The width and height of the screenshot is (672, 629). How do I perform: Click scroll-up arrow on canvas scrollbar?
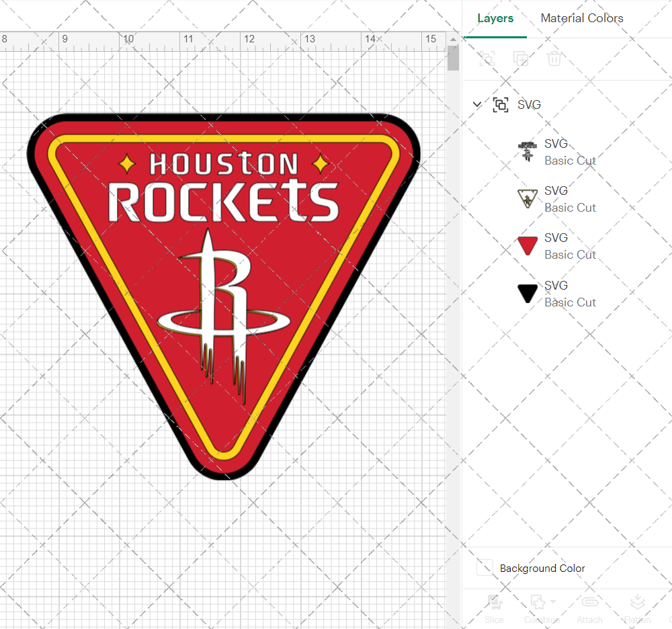click(453, 40)
